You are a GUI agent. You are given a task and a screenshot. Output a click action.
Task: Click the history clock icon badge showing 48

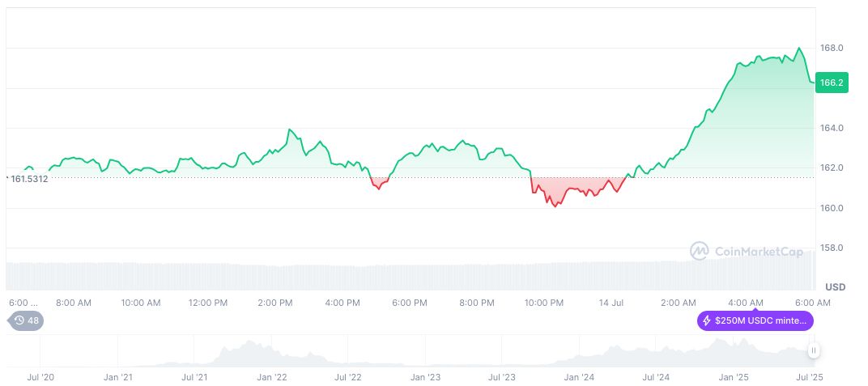click(x=27, y=320)
